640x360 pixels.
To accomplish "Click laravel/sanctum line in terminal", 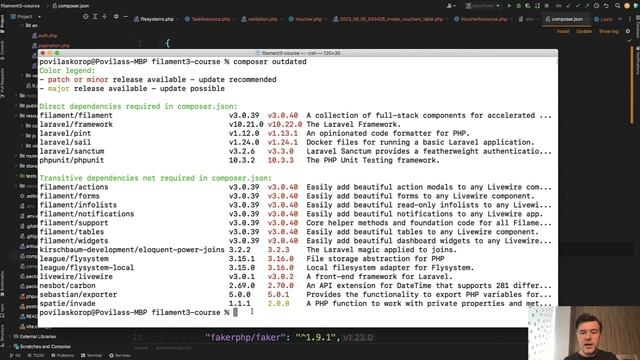I will click(296, 151).
